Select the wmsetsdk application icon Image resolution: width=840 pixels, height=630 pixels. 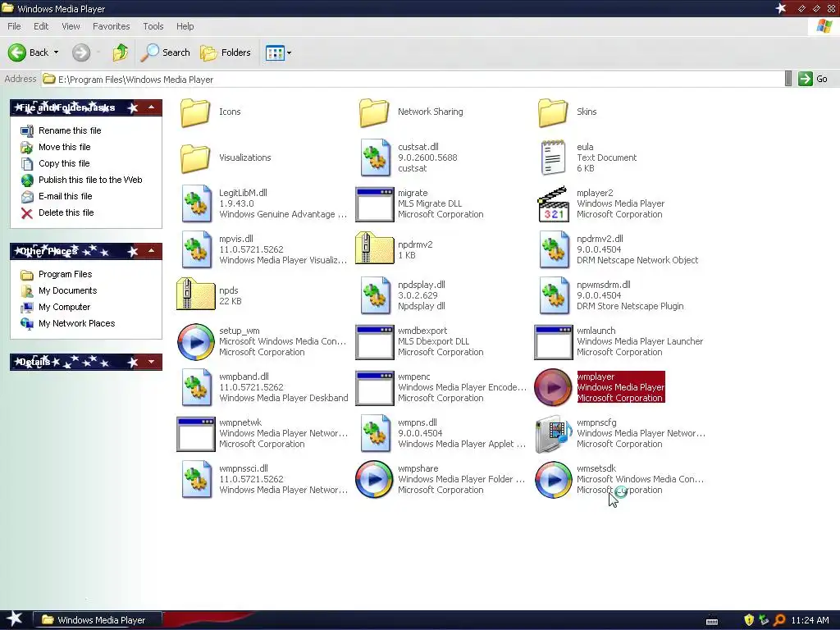(554, 479)
